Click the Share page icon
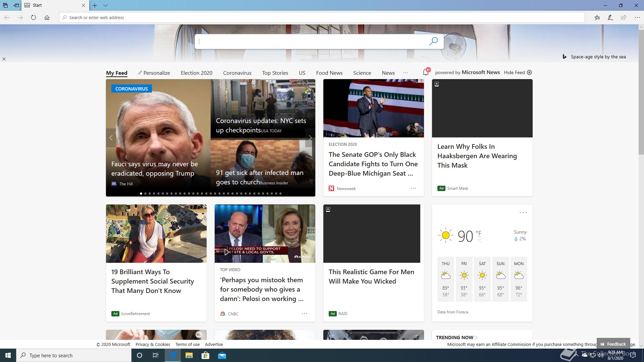 (x=624, y=17)
